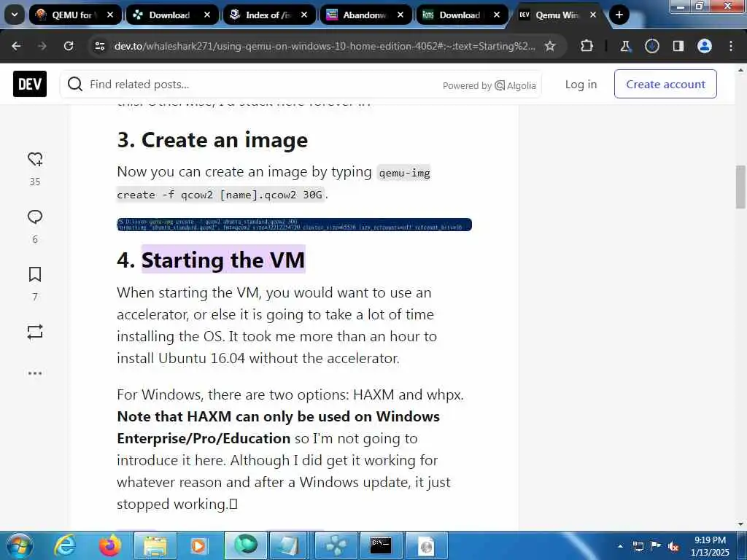The image size is (747, 560).
Task: Go to DEV home via logo
Action: coord(30,84)
